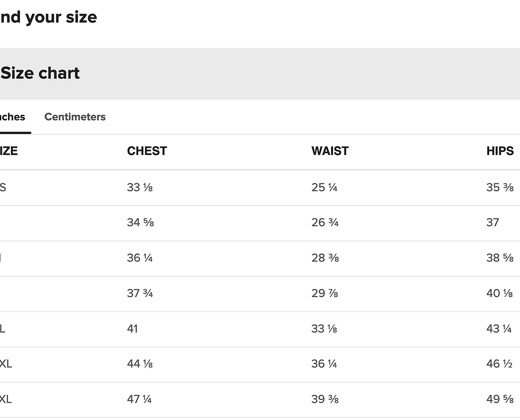Click the hips value 43 ¼

pos(499,329)
